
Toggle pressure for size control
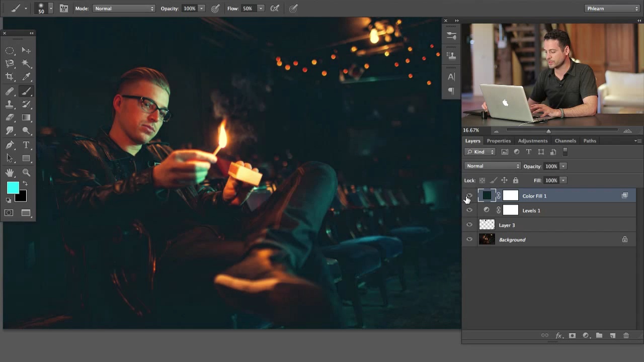pos(293,9)
